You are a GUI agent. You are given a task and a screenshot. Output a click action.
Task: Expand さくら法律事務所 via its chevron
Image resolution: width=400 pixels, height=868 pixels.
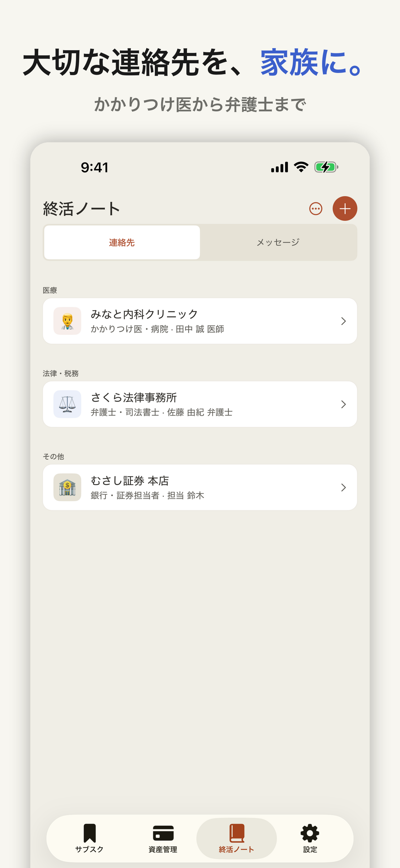tap(343, 404)
